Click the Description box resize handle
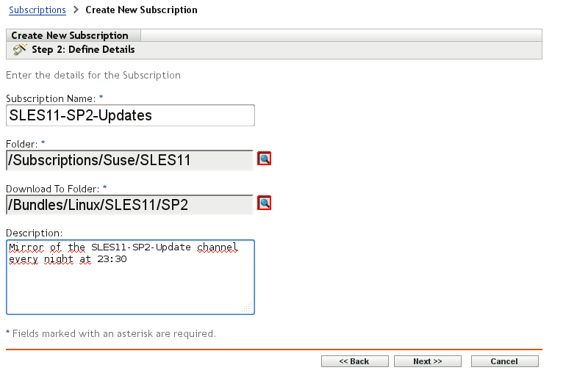Image resolution: width=588 pixels, height=373 pixels. [248, 308]
